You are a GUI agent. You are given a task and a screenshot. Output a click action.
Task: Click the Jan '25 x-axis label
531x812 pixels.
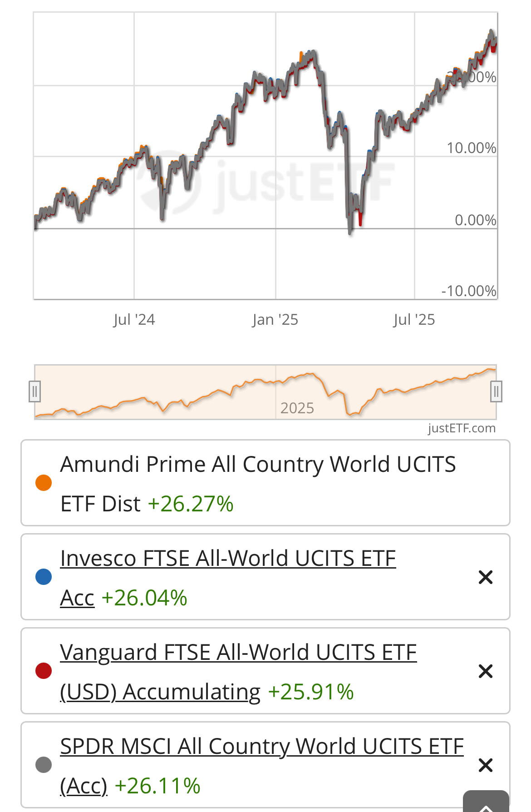tap(275, 320)
